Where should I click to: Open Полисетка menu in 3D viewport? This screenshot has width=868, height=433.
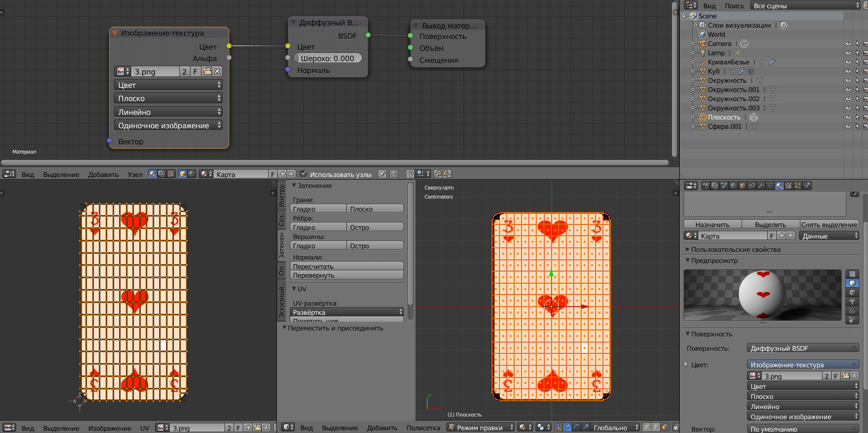(x=423, y=427)
